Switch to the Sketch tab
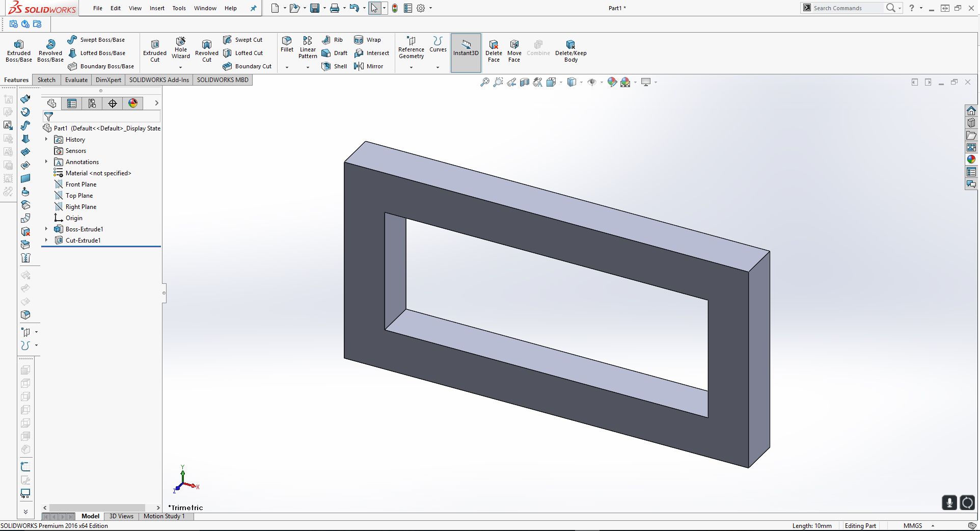The width and height of the screenshot is (980, 531). [x=46, y=80]
